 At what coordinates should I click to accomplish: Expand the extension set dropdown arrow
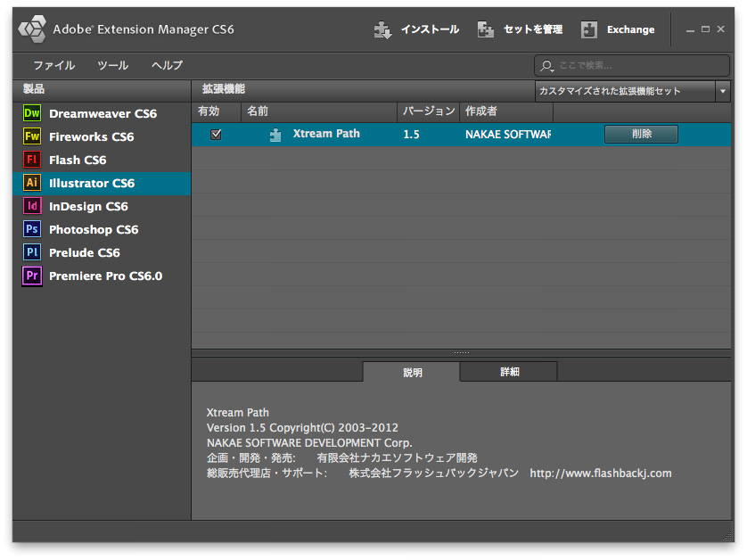[x=723, y=91]
